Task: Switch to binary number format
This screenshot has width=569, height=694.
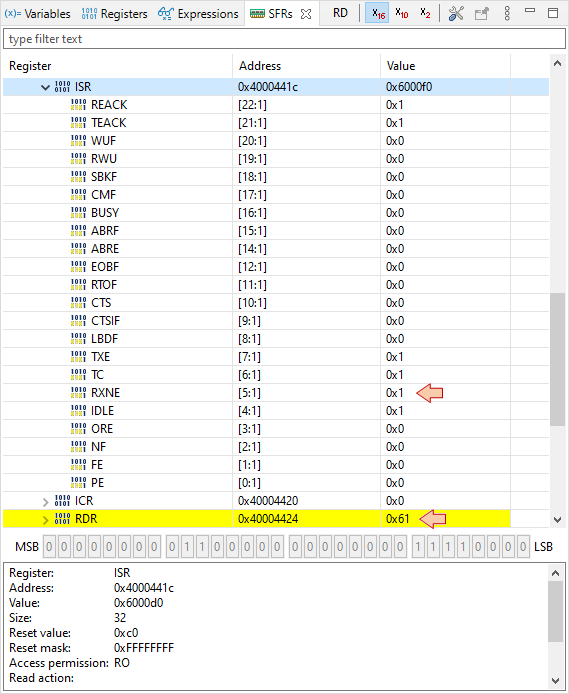Action: coord(425,13)
